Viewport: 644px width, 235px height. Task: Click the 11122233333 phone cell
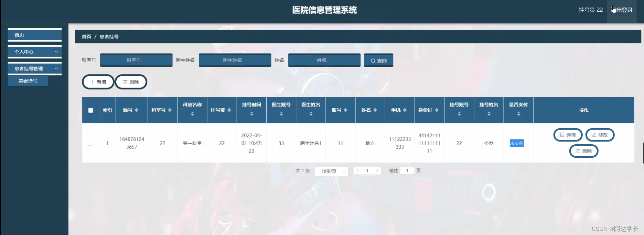tap(400, 143)
